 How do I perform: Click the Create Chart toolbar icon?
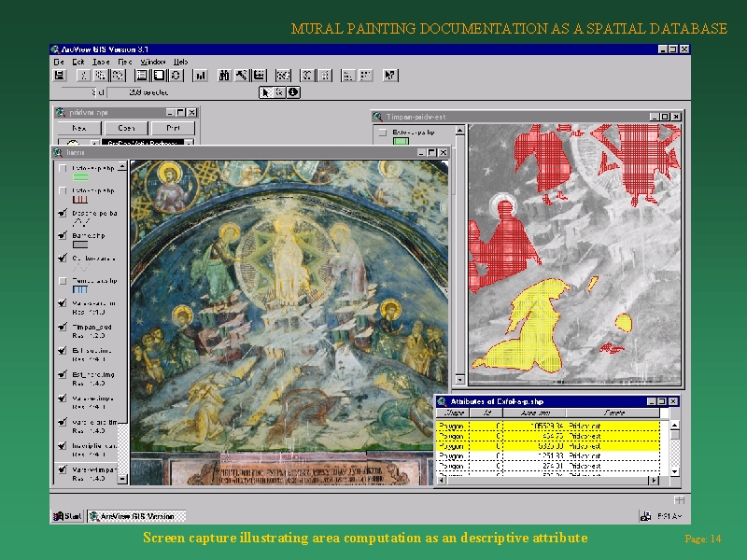tap(200, 76)
